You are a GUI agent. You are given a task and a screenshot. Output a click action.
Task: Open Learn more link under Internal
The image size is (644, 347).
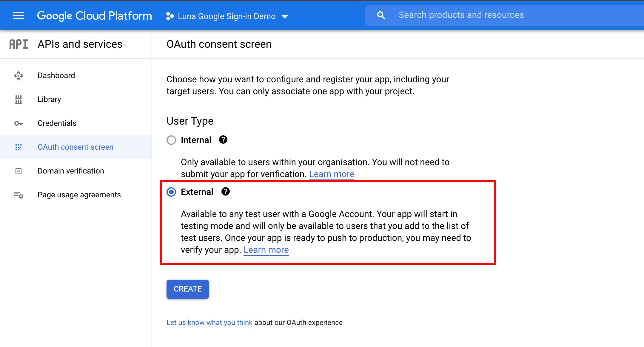[332, 174]
